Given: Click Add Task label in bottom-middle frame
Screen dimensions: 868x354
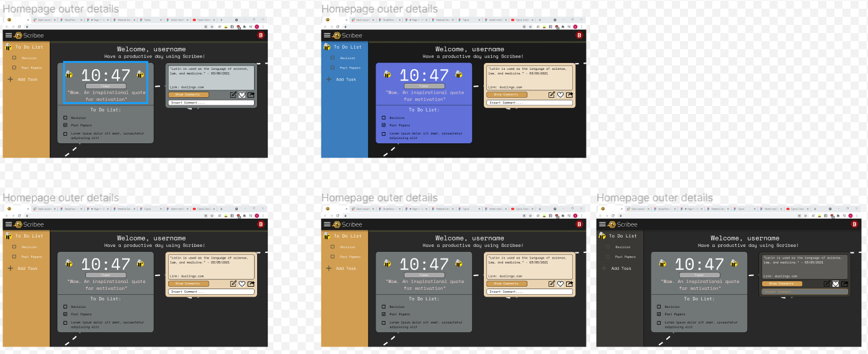Looking at the screenshot, I should tap(346, 269).
